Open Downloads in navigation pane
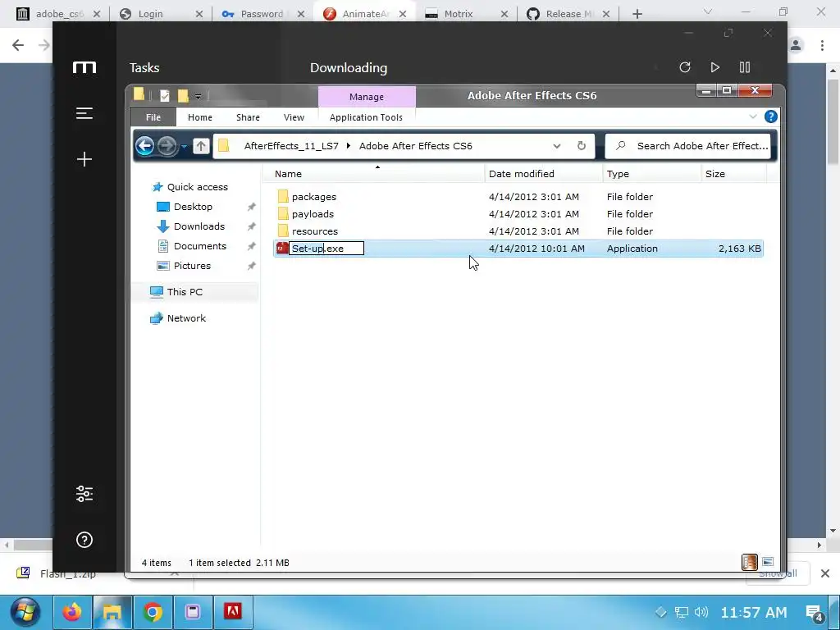840x630 pixels. (199, 226)
